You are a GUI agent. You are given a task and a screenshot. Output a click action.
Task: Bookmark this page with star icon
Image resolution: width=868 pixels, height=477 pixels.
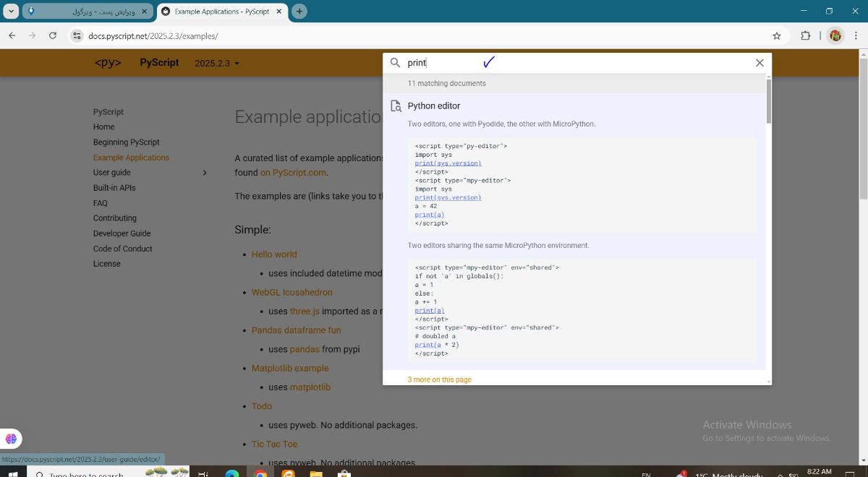click(x=777, y=35)
